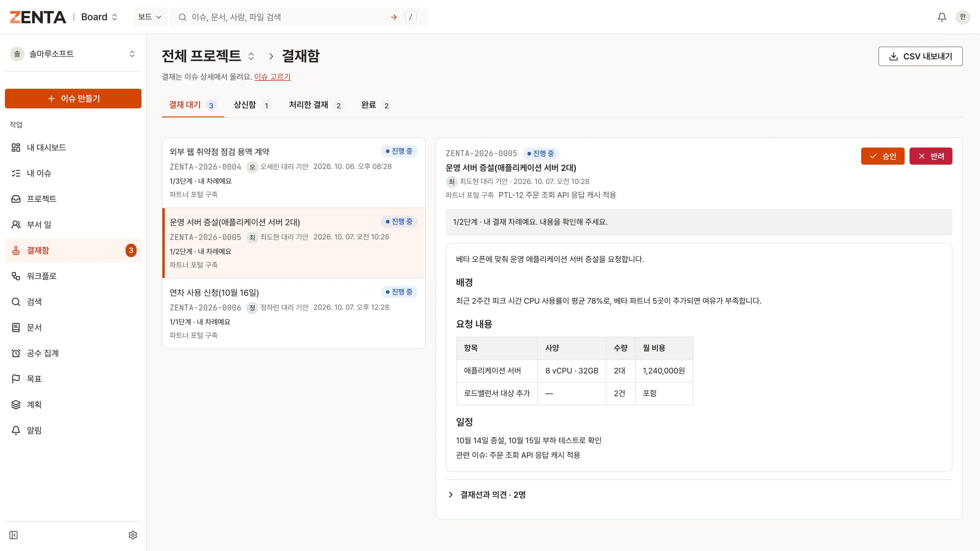The width and height of the screenshot is (980, 551).
Task: Open 계획 in sidebar
Action: point(73,404)
